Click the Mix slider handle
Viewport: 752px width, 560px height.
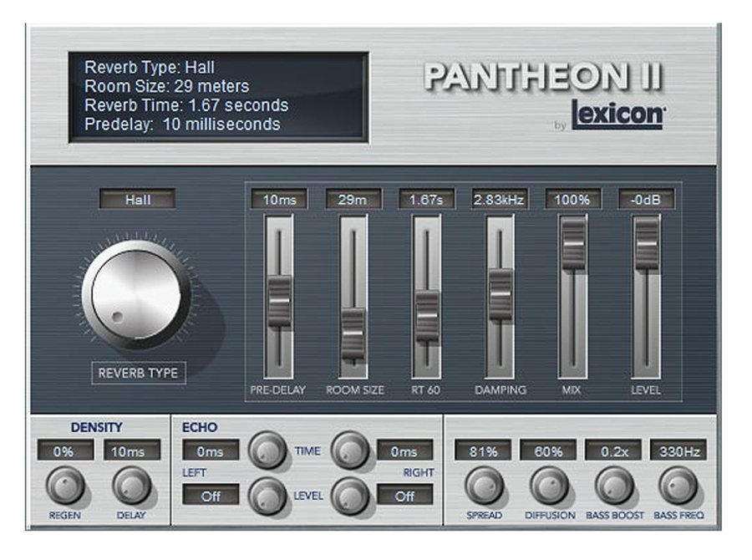pyautogui.click(x=573, y=242)
